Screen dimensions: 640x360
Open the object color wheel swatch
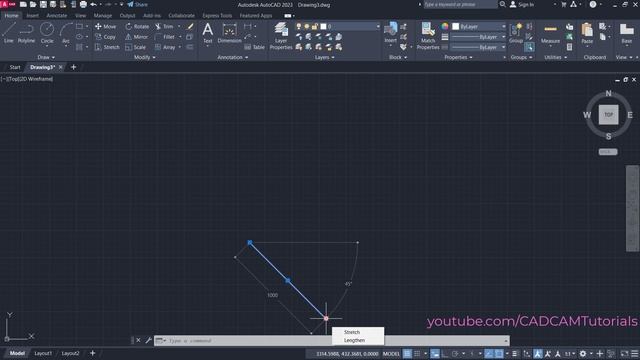click(444, 27)
